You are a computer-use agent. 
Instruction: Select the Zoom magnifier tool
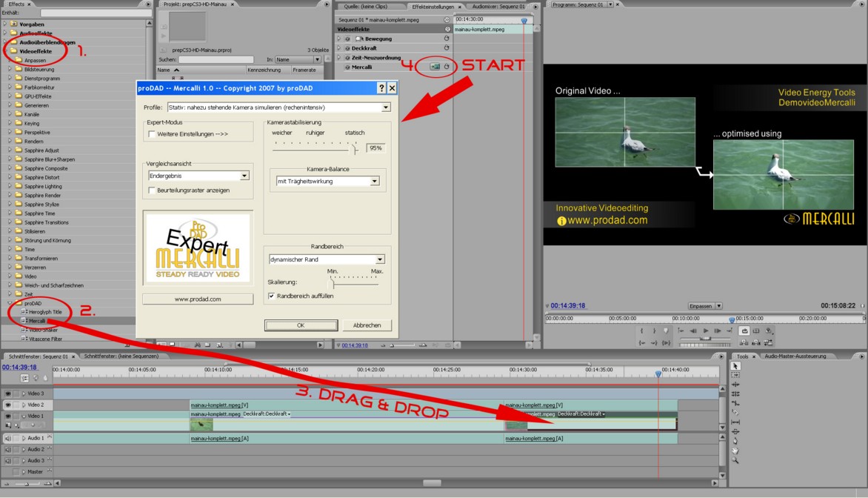(735, 459)
